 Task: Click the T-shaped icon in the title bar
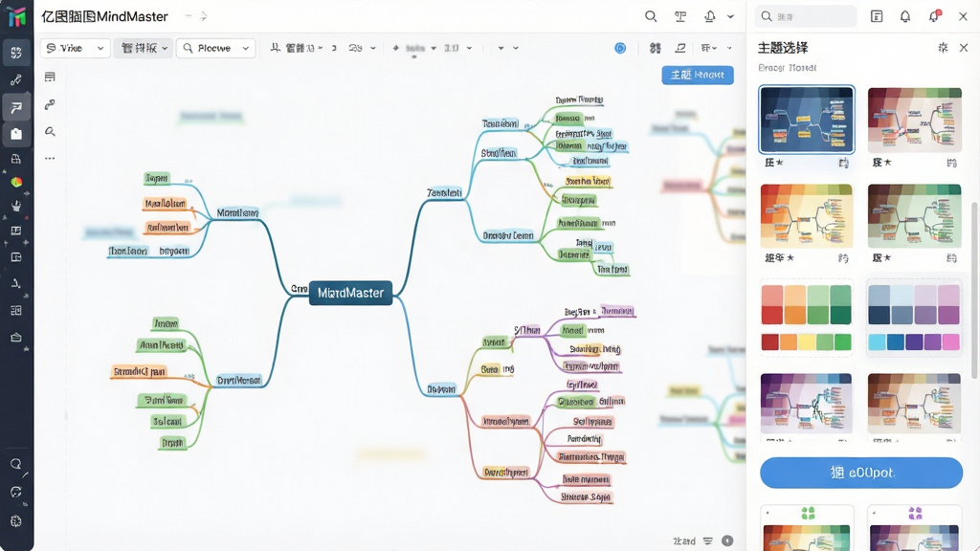(680, 17)
